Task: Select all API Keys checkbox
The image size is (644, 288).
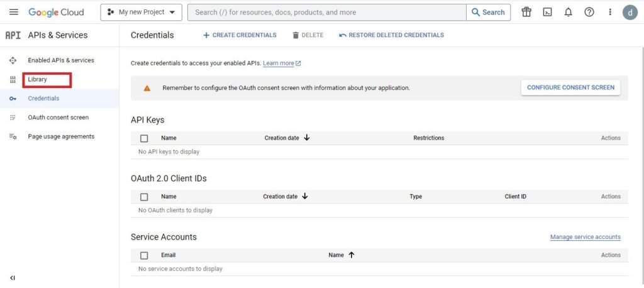Action: 144,138
